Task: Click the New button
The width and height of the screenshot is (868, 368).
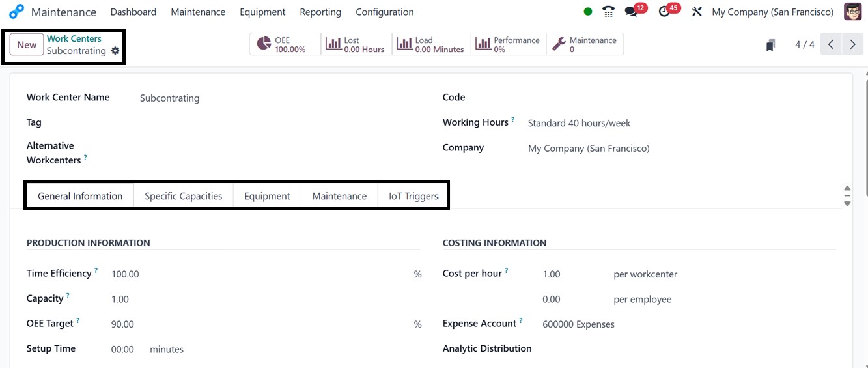Action: coord(27,44)
